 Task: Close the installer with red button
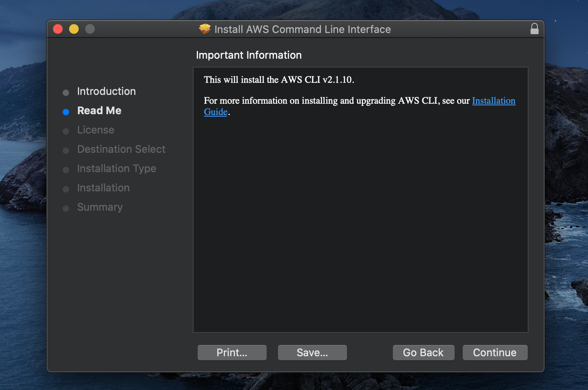pyautogui.click(x=58, y=29)
